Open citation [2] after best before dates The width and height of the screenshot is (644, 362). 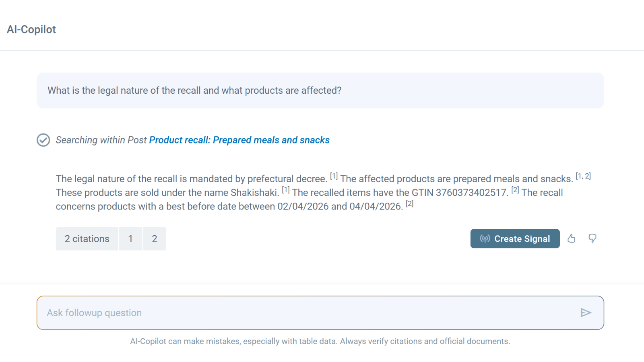point(409,204)
